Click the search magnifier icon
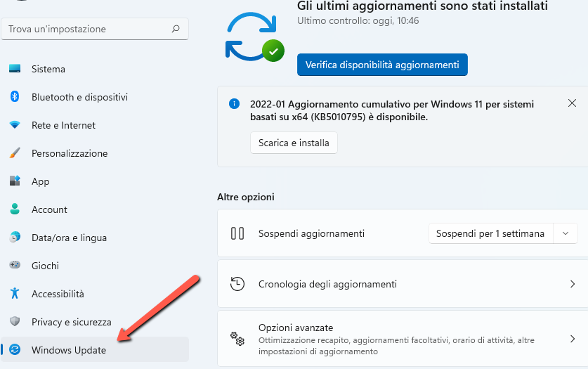 coord(176,30)
